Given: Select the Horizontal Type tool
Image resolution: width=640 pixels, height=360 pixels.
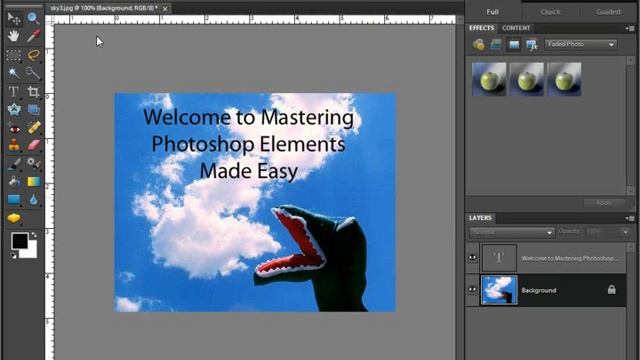Looking at the screenshot, I should [13, 91].
